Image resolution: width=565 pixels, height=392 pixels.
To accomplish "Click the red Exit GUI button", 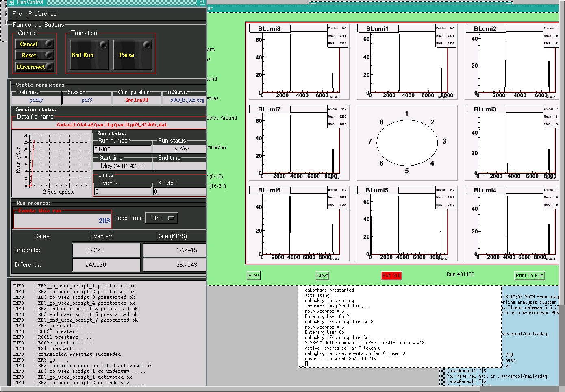I will pyautogui.click(x=391, y=276).
